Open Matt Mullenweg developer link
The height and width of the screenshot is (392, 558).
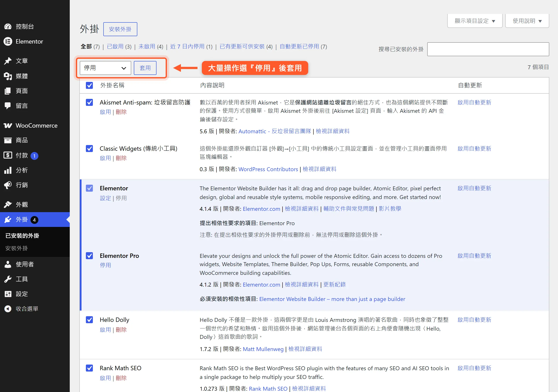pos(263,349)
